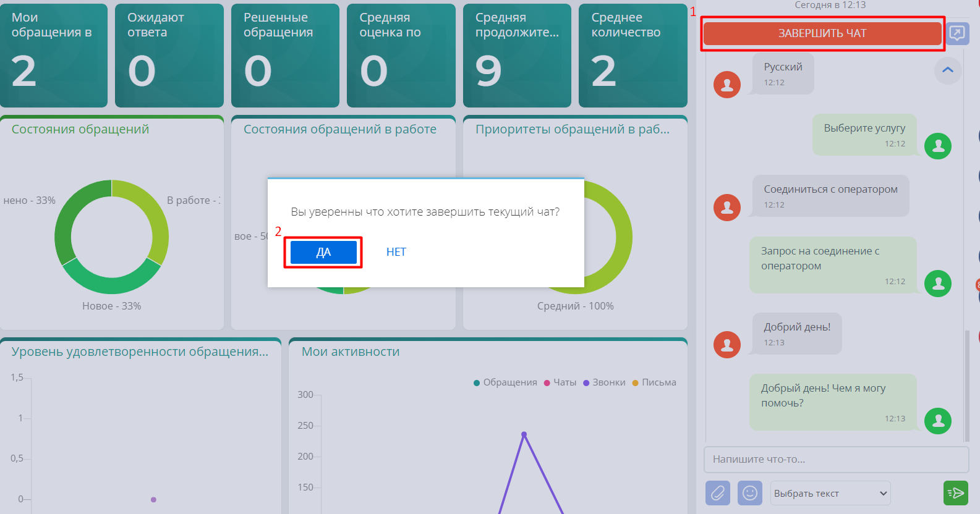Click the red avatar beside Добрий день!

pyautogui.click(x=727, y=345)
